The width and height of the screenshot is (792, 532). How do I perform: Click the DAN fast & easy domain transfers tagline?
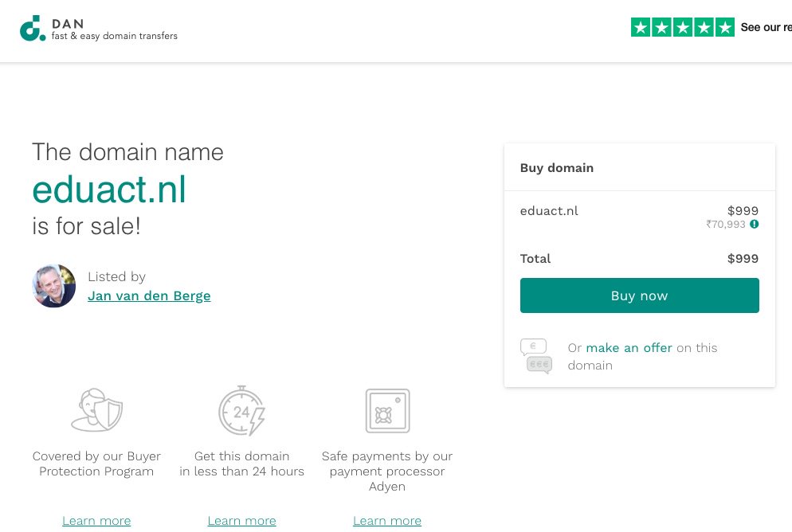point(115,36)
